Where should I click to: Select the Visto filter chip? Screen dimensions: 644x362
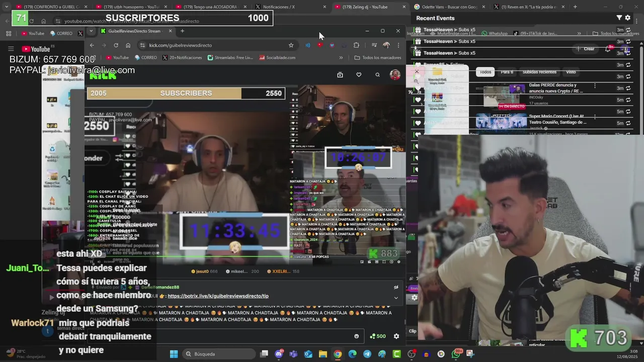click(571, 72)
